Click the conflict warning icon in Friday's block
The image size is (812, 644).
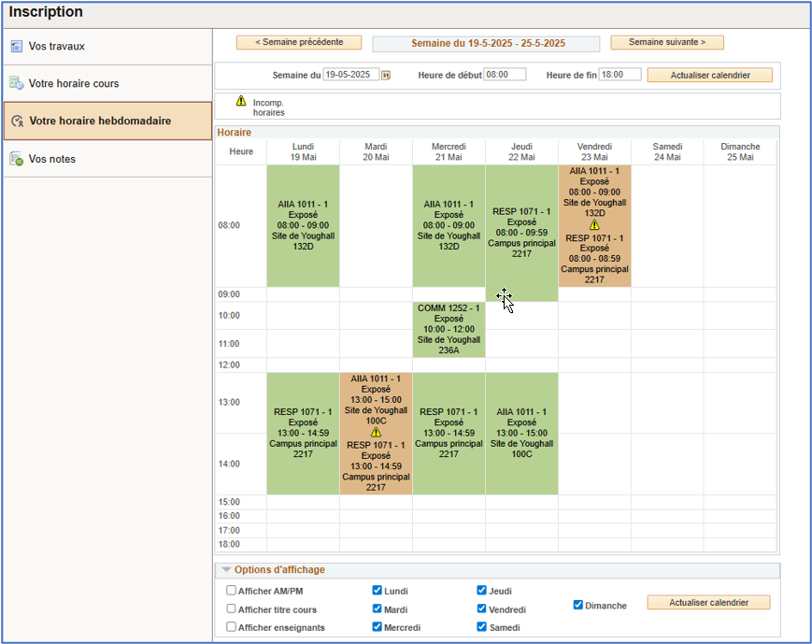(594, 225)
